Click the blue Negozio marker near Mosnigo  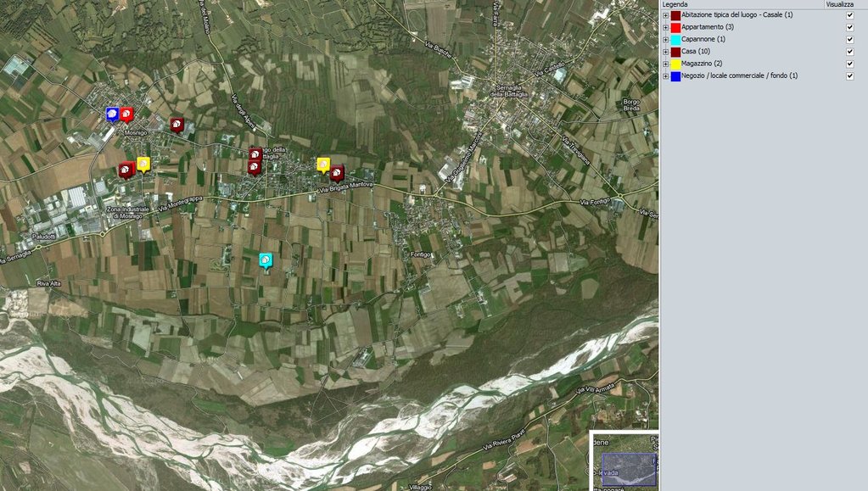pos(112,114)
